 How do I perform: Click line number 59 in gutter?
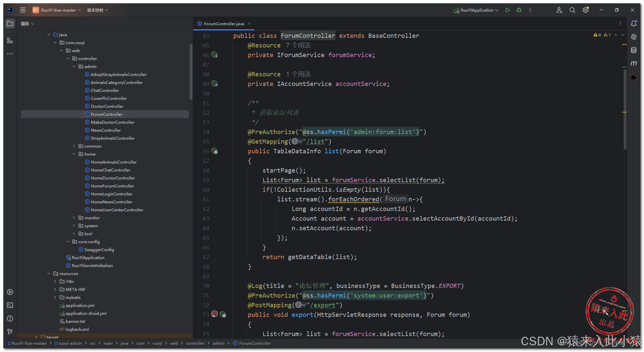tap(206, 180)
